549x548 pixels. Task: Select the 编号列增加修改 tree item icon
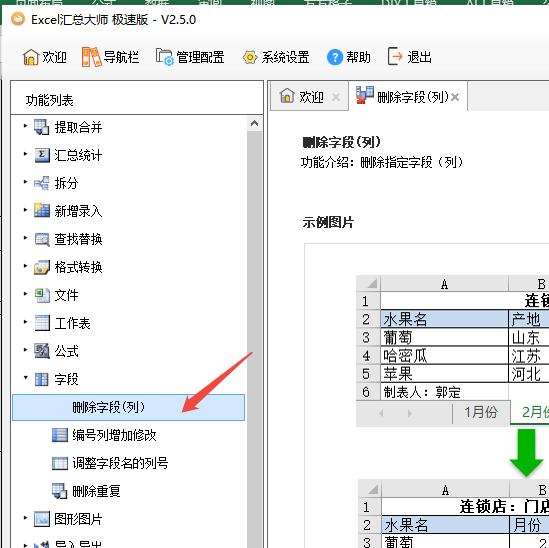(60, 435)
